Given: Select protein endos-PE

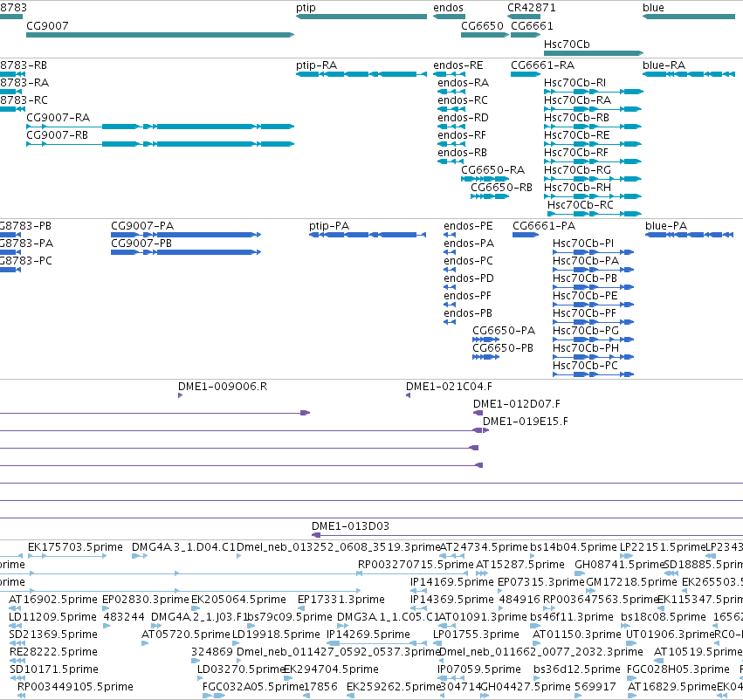Looking at the screenshot, I should coord(450,235).
